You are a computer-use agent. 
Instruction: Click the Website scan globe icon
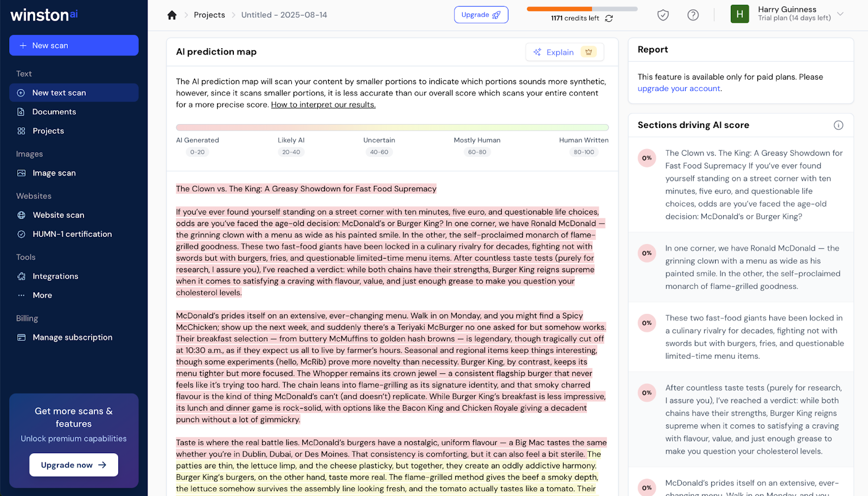pos(22,215)
